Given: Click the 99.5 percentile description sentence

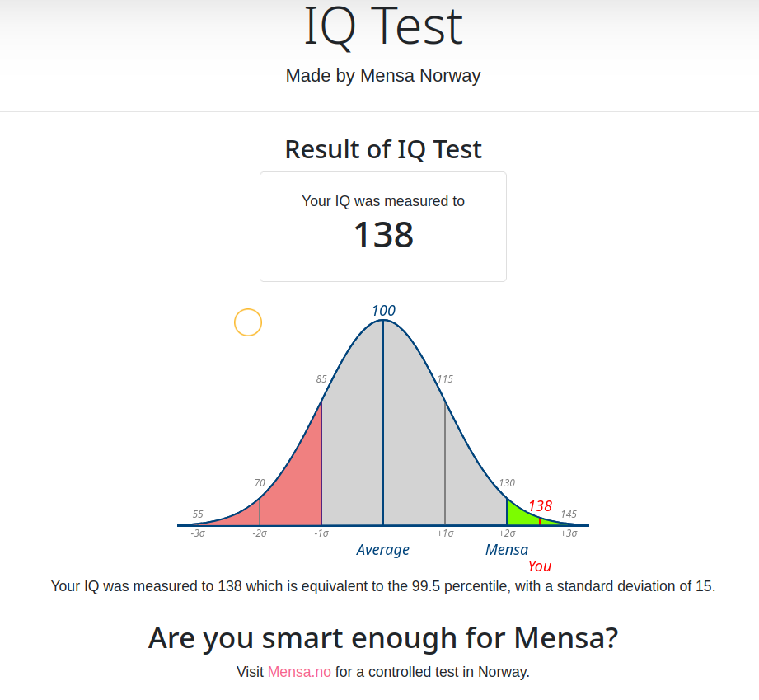Looking at the screenshot, I should pyautogui.click(x=383, y=586).
